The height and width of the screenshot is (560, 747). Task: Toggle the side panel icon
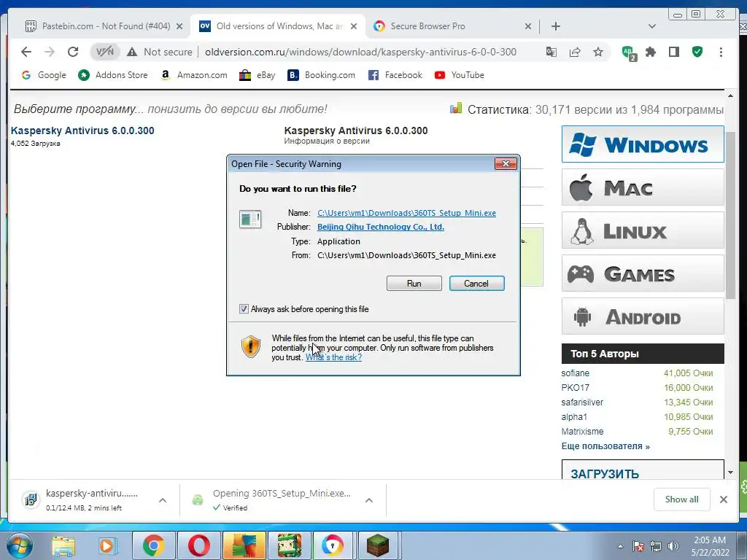point(674,52)
